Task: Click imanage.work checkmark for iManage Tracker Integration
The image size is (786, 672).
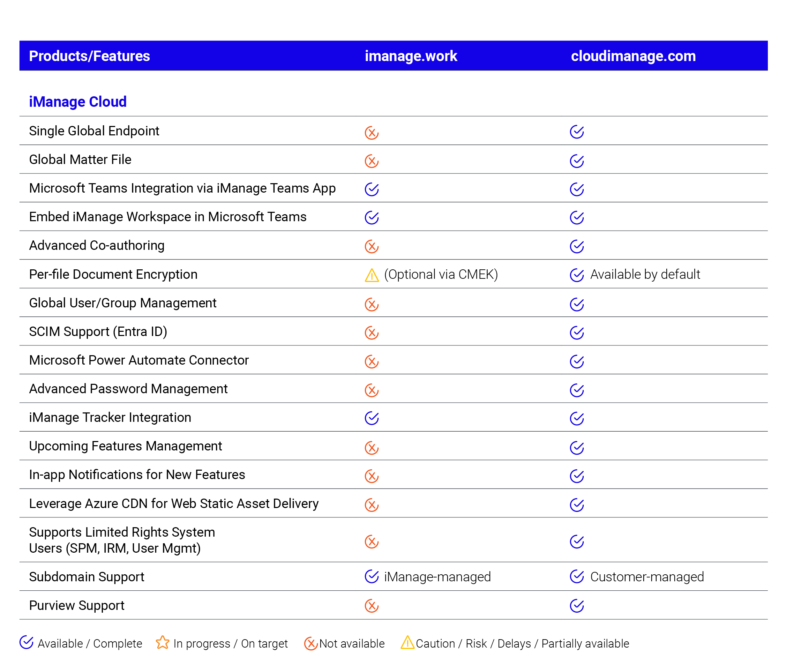Action: (x=372, y=418)
